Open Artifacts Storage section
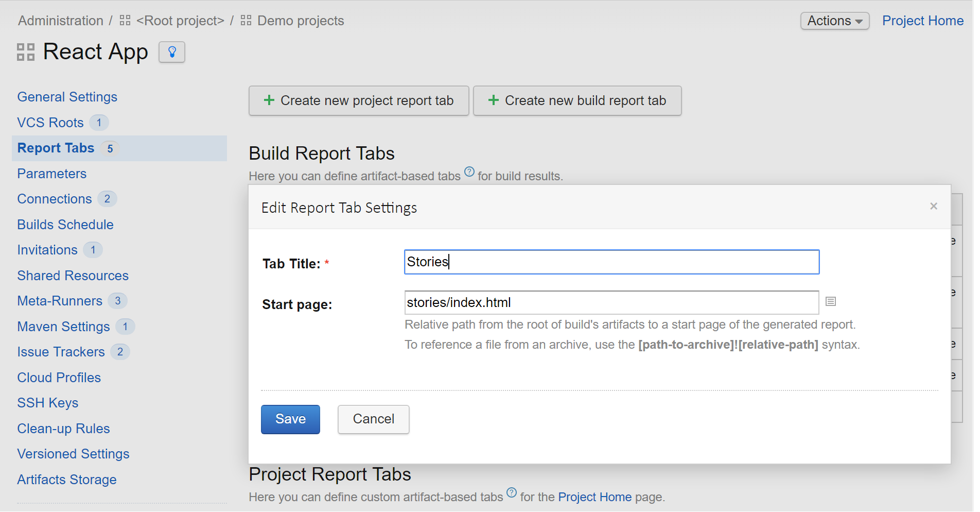980x512 pixels. point(67,480)
